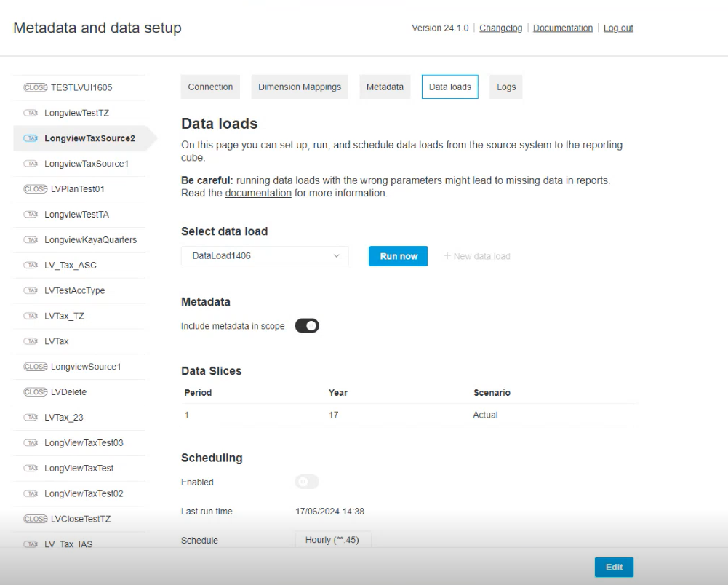728x585 pixels.
Task: Click TAX badge icon beside LongviewTaxSource2
Action: pos(31,138)
